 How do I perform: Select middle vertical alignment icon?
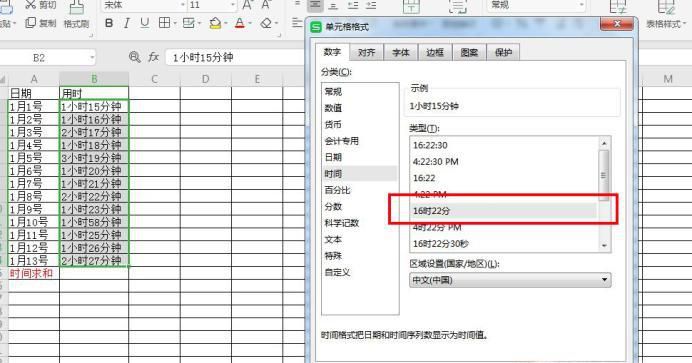tap(315, 5)
